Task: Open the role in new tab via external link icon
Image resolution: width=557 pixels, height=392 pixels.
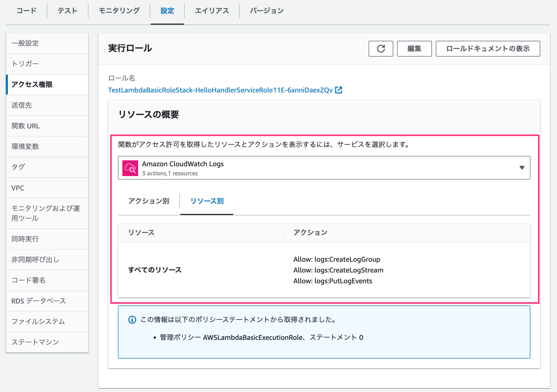Action: (x=339, y=90)
